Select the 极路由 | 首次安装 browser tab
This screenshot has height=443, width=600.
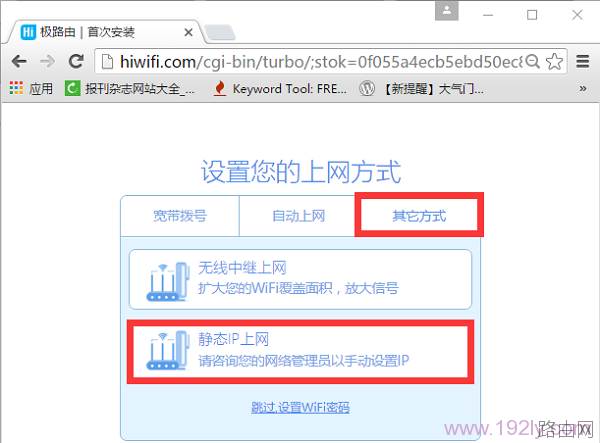[x=105, y=32]
